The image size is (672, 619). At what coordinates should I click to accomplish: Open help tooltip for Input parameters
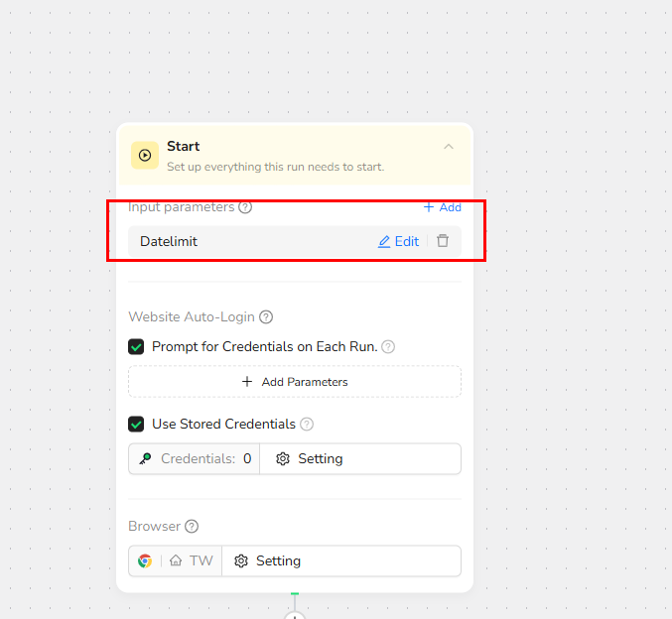pos(245,207)
